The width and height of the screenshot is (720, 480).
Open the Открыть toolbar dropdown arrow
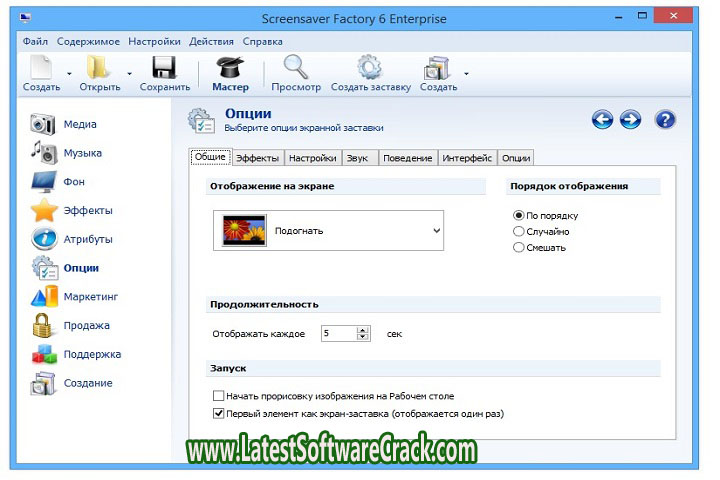(129, 73)
